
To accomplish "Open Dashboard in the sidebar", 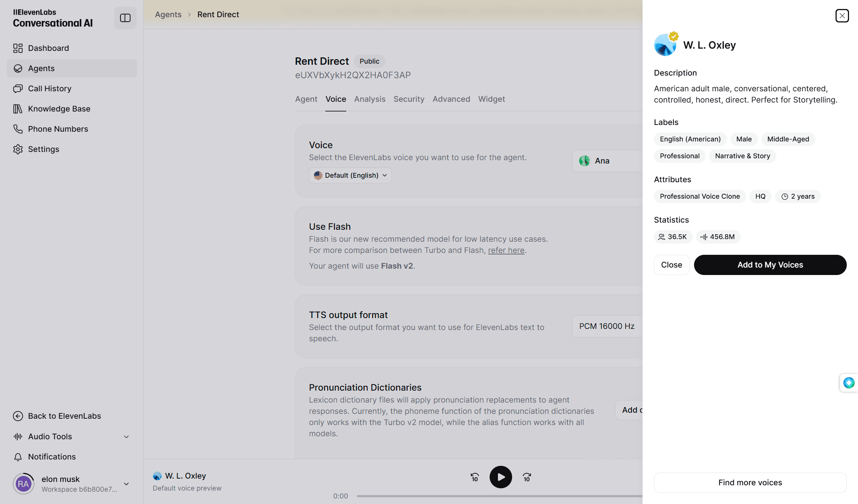I will (x=72, y=48).
